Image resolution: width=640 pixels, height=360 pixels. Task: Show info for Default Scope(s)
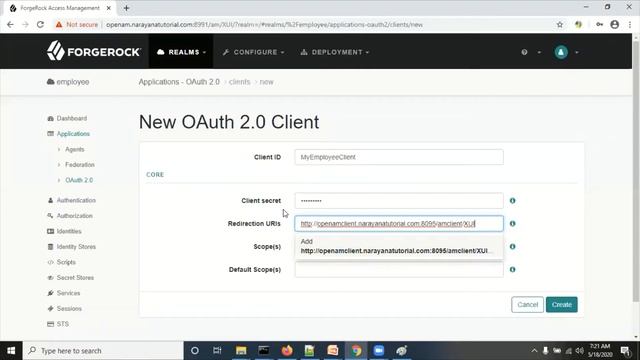point(512,269)
